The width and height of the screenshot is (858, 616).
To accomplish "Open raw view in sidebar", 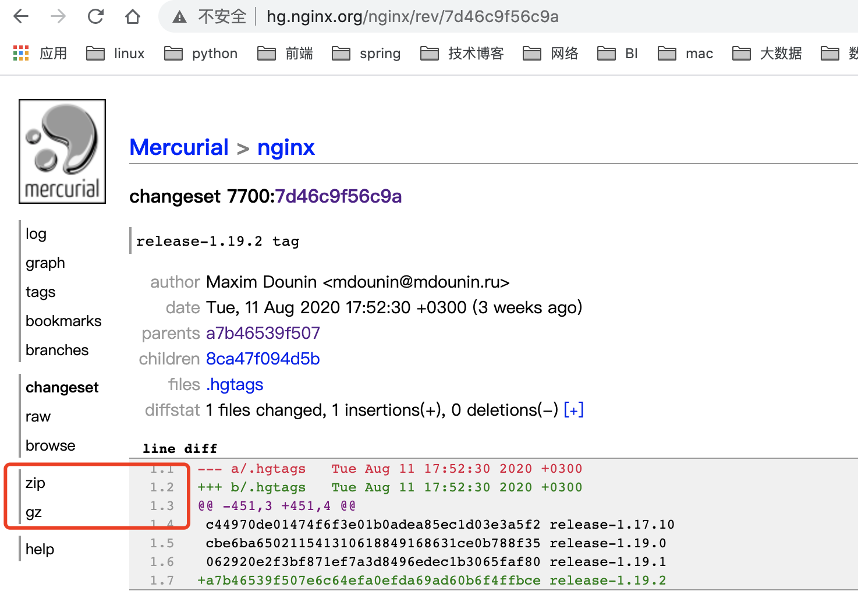I will click(x=38, y=417).
